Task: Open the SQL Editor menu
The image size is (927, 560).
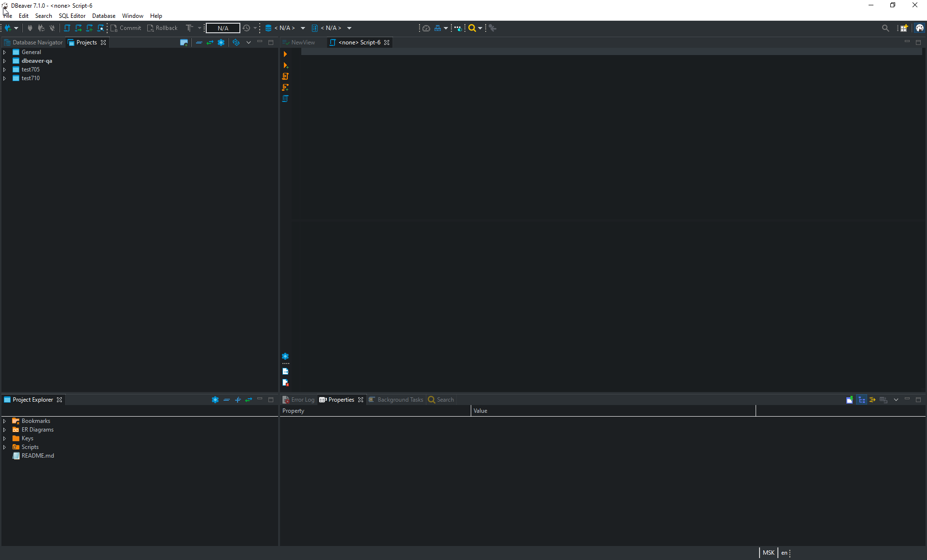Action: [x=72, y=15]
